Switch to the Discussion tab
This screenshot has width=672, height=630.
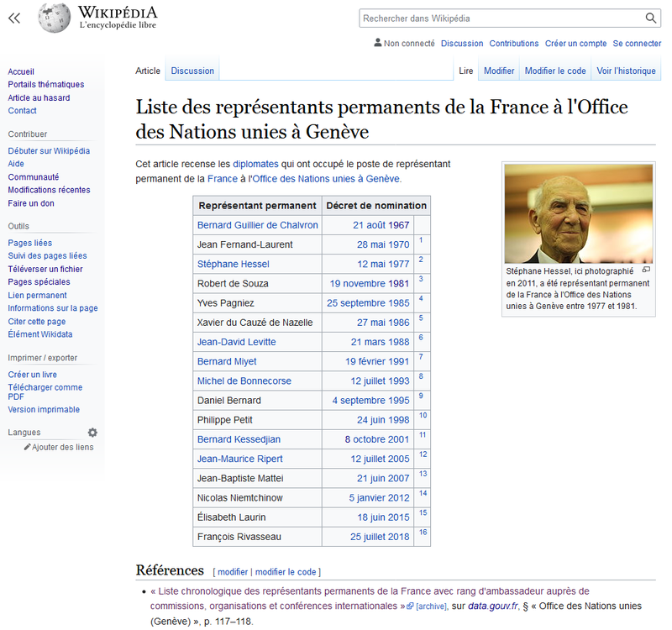192,71
